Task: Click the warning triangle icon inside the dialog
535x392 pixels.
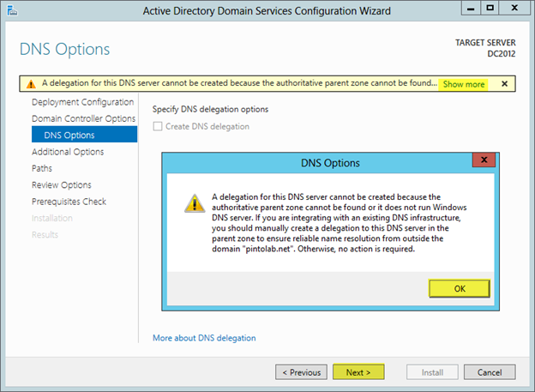Action: click(x=195, y=203)
